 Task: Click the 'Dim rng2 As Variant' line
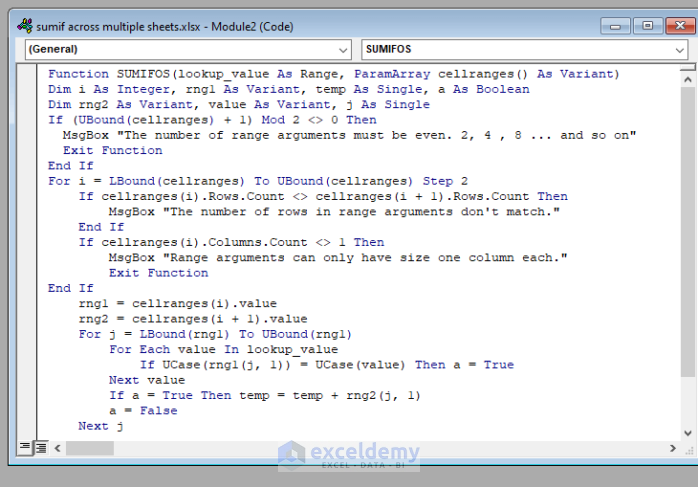[239, 105]
